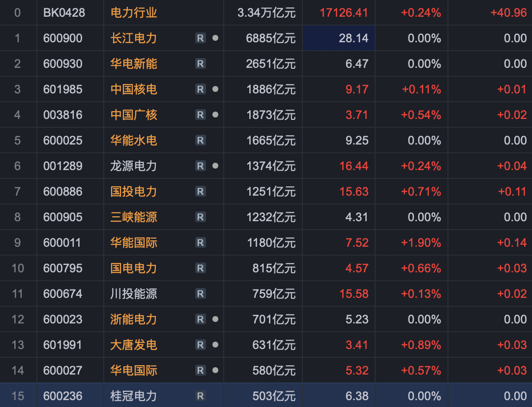The height and width of the screenshot is (407, 532).
Task: Open stock 长江电力
Action: [134, 38]
